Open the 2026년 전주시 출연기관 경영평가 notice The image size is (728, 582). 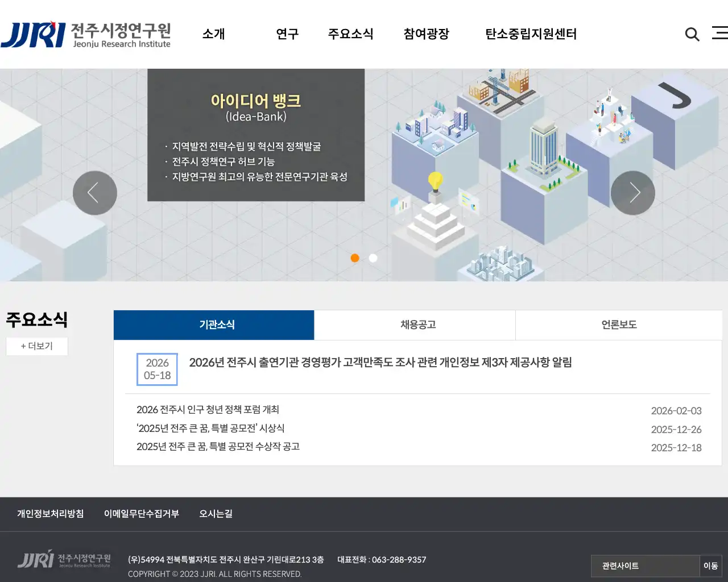(380, 363)
